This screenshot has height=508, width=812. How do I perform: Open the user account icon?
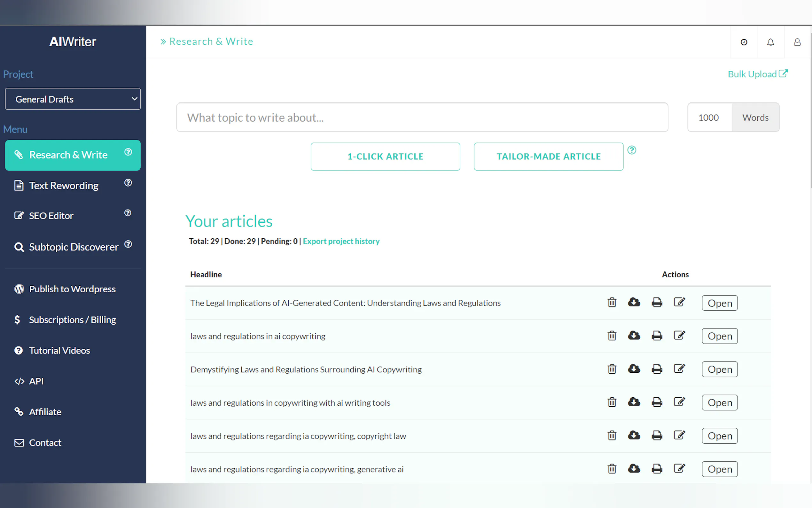coord(797,42)
